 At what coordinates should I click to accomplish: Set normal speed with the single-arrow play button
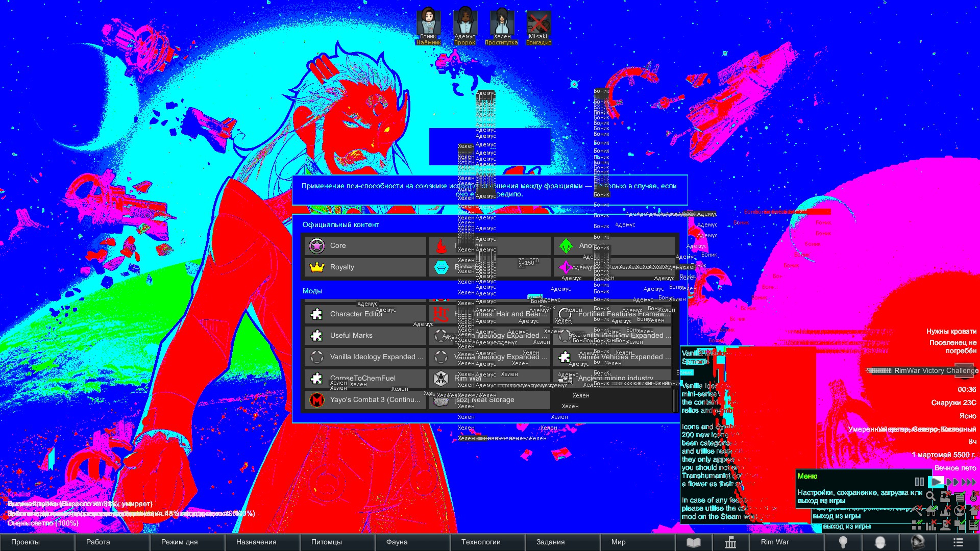936,482
